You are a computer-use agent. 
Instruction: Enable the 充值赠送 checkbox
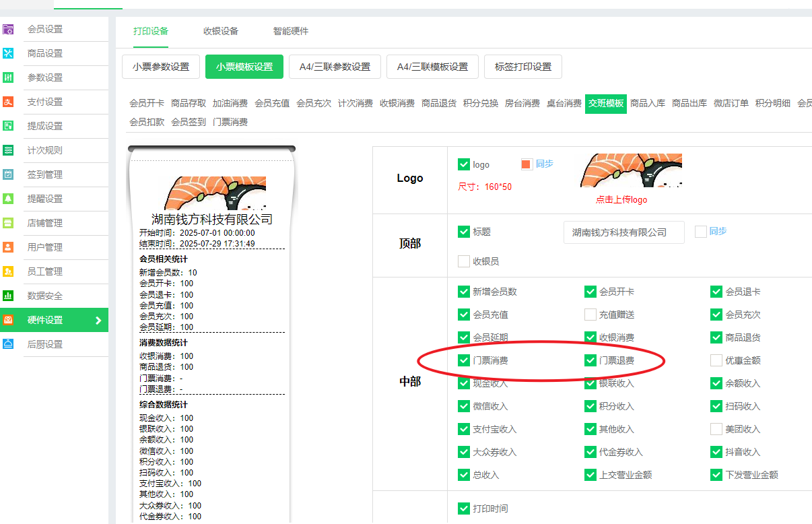[x=590, y=315]
